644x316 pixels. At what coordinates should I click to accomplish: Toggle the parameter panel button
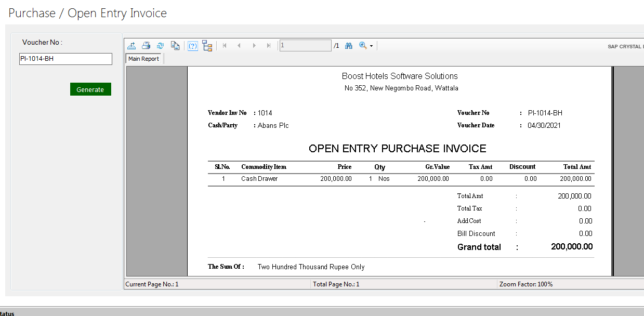193,46
